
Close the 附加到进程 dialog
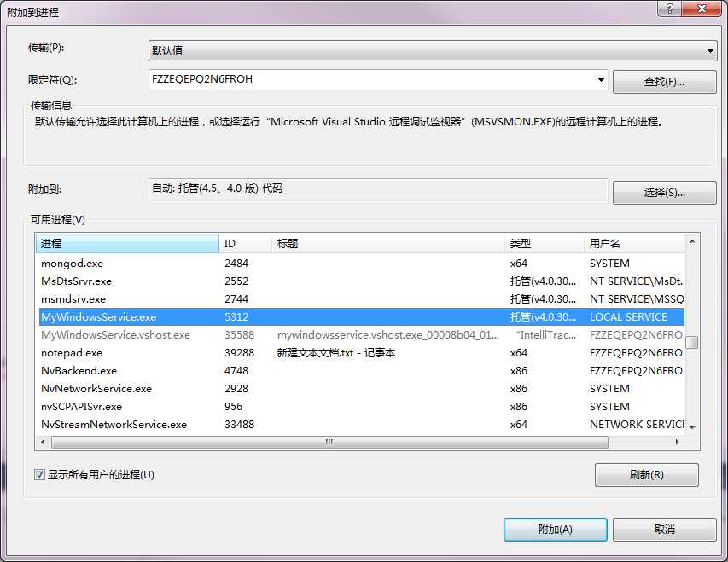tap(702, 9)
